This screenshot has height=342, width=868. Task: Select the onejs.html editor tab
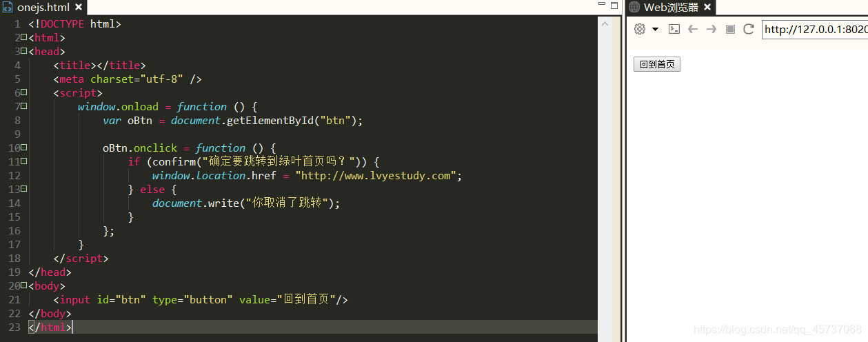coord(43,8)
